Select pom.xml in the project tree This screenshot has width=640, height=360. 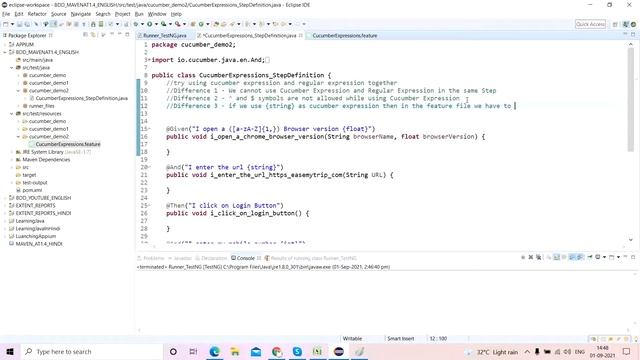[x=32, y=191]
